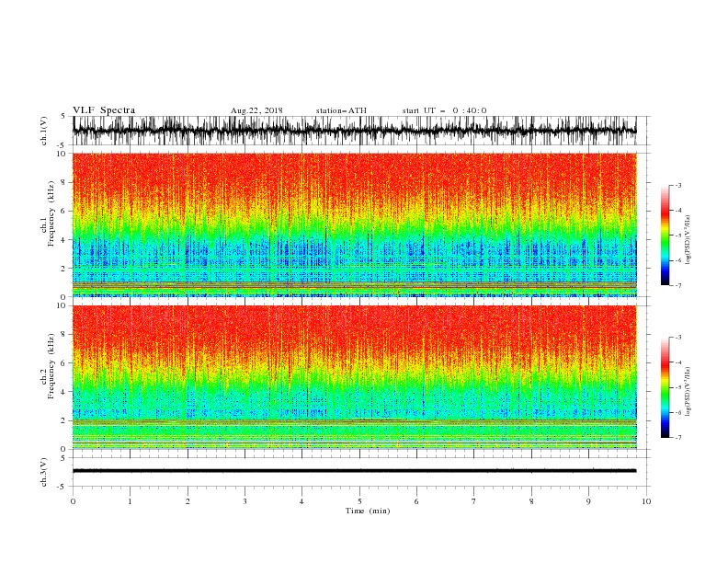Click the "8" tick on Time axis

(x=531, y=501)
